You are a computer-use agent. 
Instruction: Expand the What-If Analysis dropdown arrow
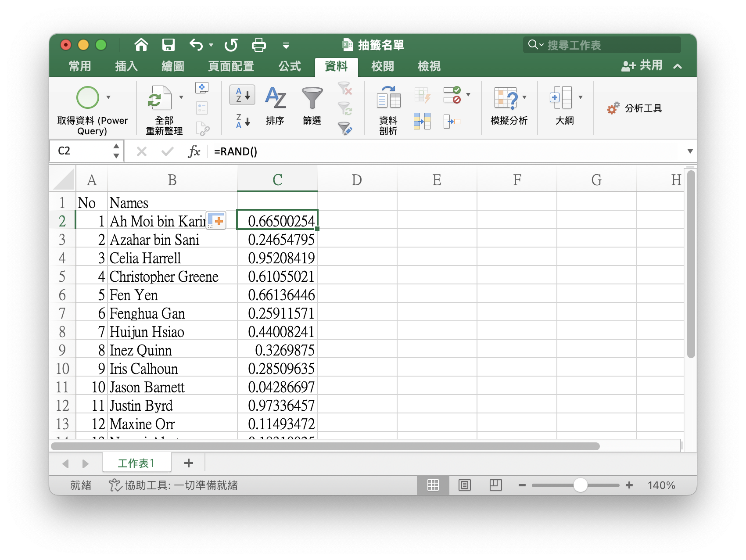(x=524, y=97)
